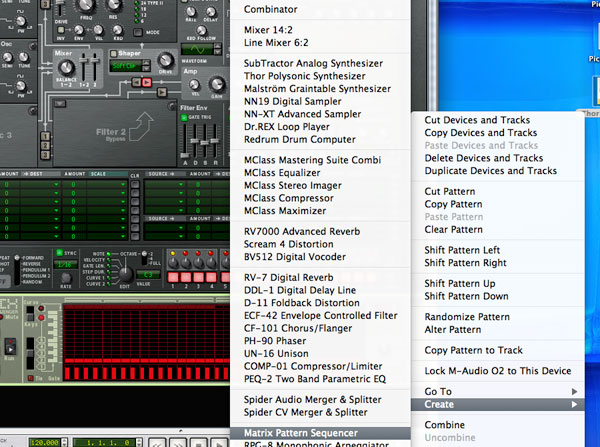
Task: Click the filter ENV amount knob
Action: point(79,30)
